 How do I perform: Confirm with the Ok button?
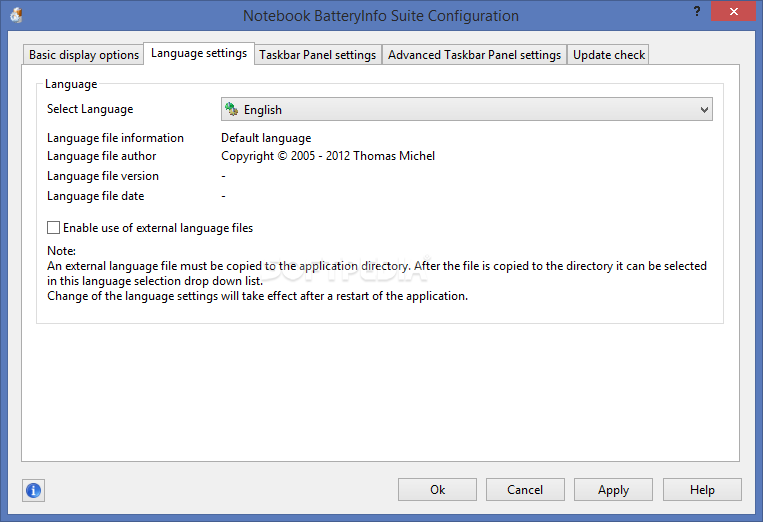437,489
